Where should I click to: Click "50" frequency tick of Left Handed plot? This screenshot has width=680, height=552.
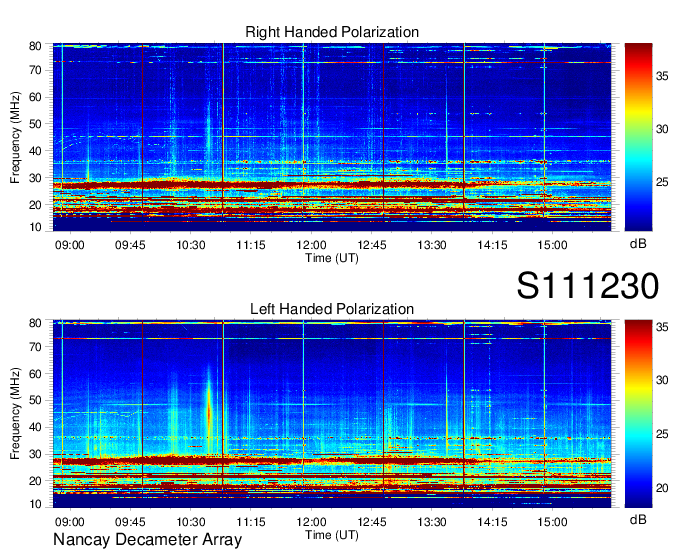(35, 400)
